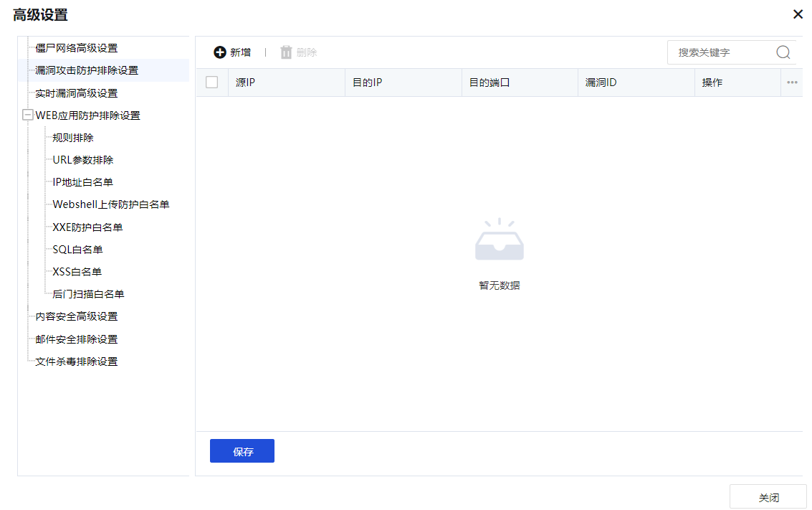Image resolution: width=812 pixels, height=510 pixels.
Task: Click the trash icon for delete
Action: coord(286,52)
